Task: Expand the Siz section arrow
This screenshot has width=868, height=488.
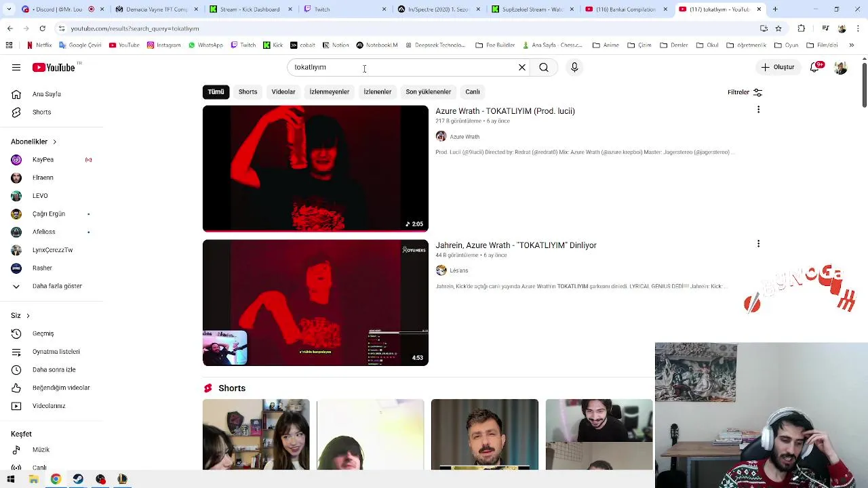Action: click(x=28, y=316)
